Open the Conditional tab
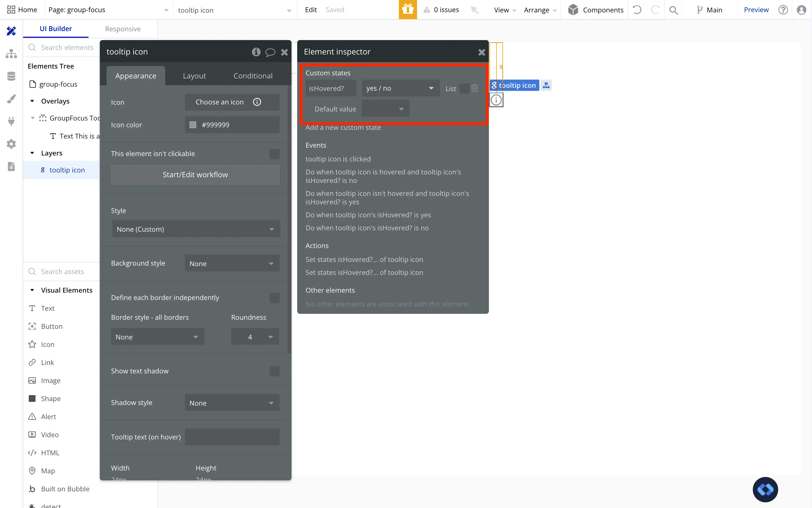This screenshot has width=812, height=508. (x=253, y=76)
